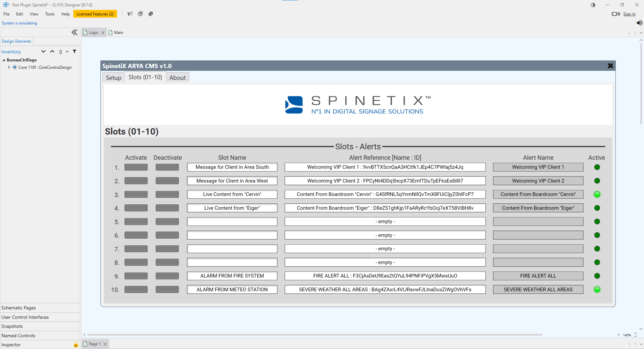Image resolution: width=644 pixels, height=349 pixels.
Task: Click slot 9 Alert Reference FIRE ALERT ALL field
Action: tap(385, 276)
